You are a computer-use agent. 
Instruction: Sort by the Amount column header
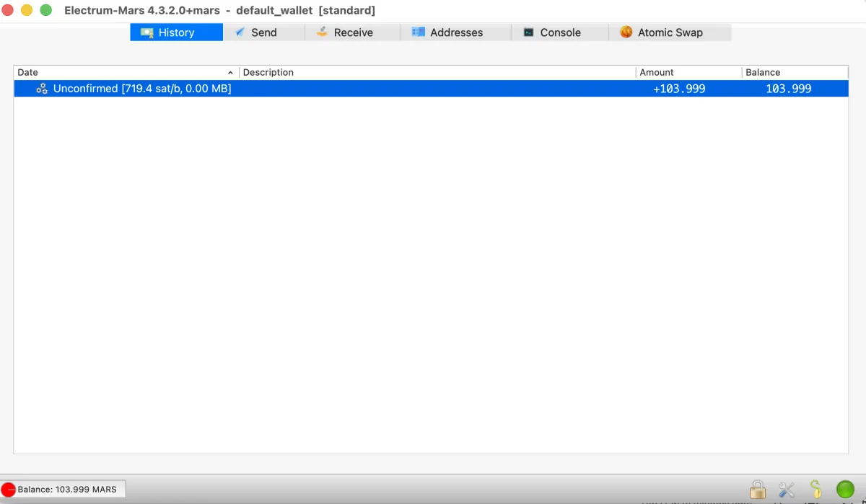(x=688, y=73)
